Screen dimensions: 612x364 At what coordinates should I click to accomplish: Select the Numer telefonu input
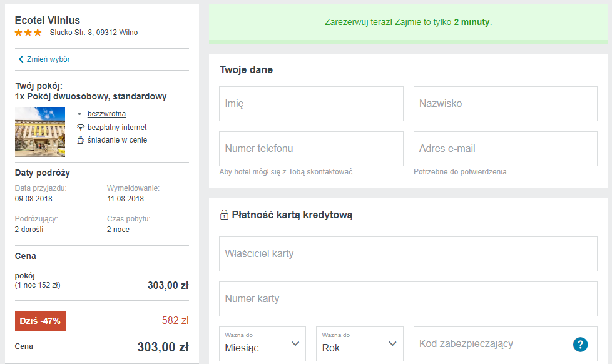pos(311,149)
